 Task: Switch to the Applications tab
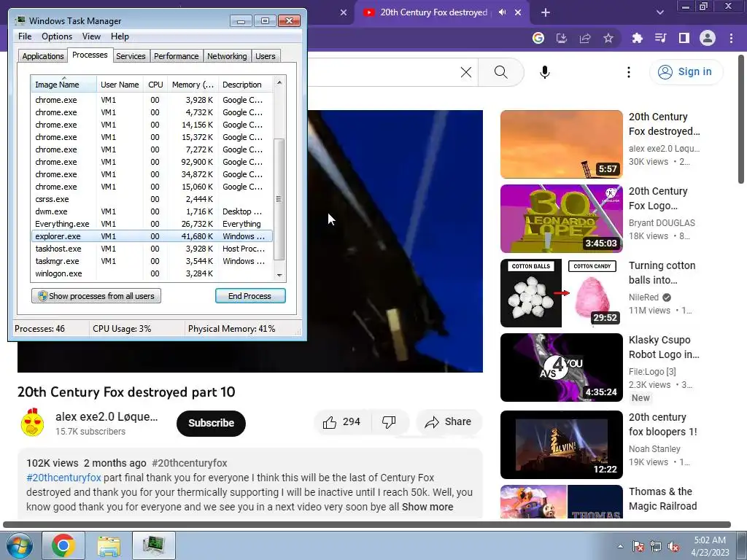[43, 56]
